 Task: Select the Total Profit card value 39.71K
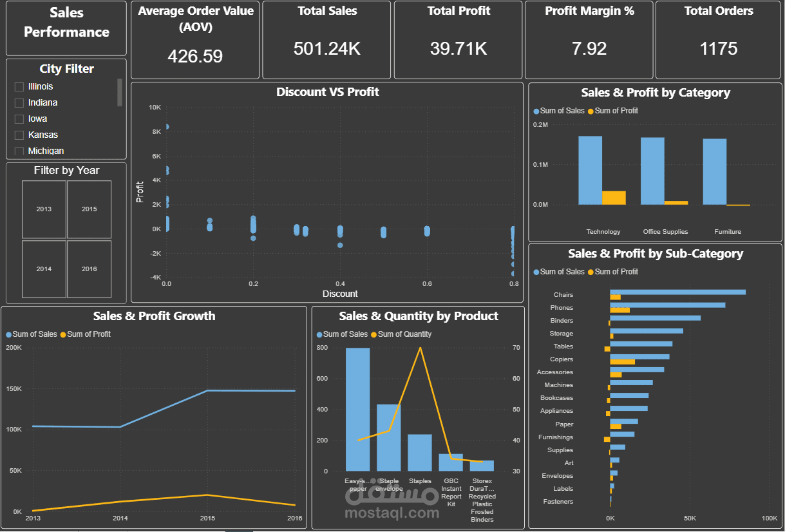coord(458,48)
